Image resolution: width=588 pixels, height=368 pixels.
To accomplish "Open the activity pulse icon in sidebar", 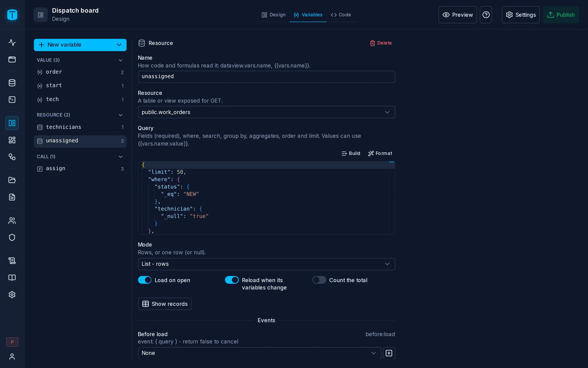I will [x=12, y=43].
